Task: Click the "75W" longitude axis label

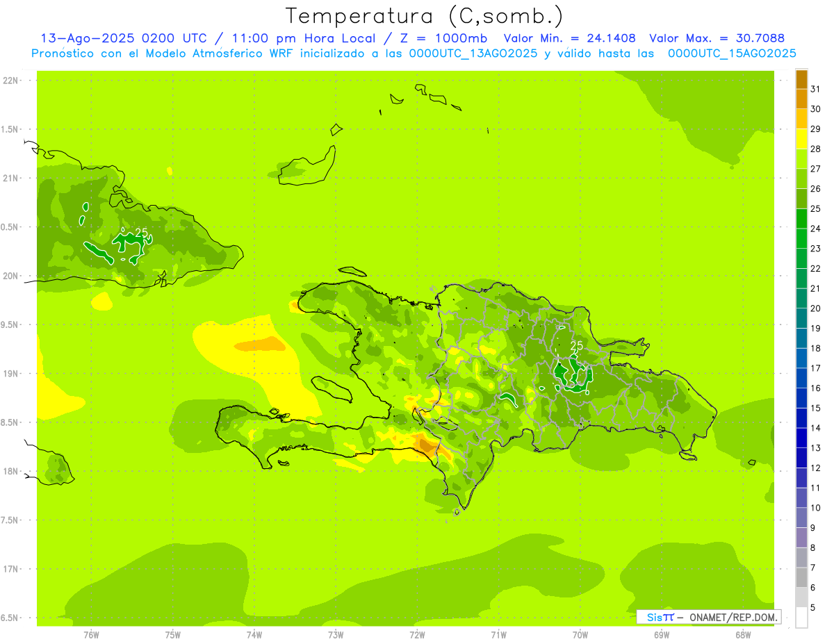Action: [x=173, y=635]
